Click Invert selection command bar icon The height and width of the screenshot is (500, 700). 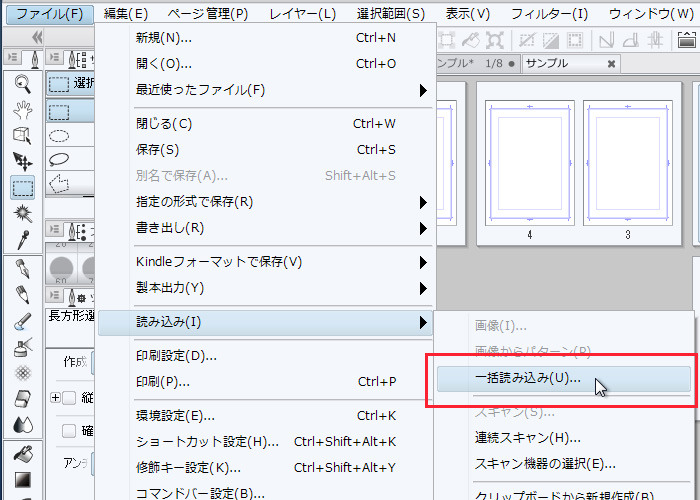tap(550, 41)
